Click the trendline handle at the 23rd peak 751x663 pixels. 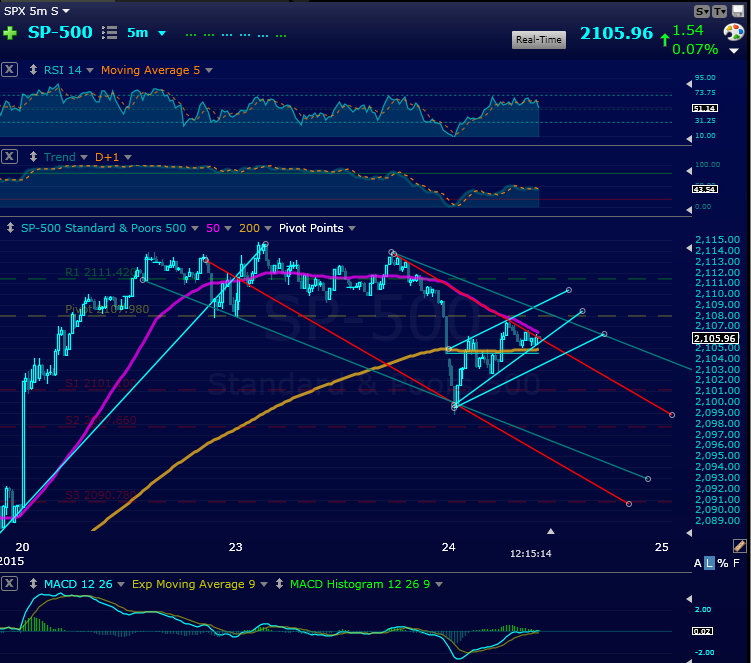(265, 244)
